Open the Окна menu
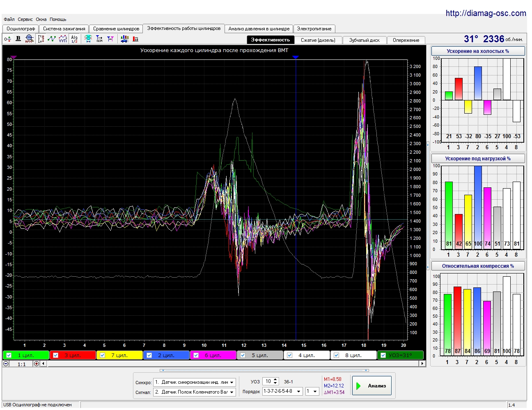 41,19
